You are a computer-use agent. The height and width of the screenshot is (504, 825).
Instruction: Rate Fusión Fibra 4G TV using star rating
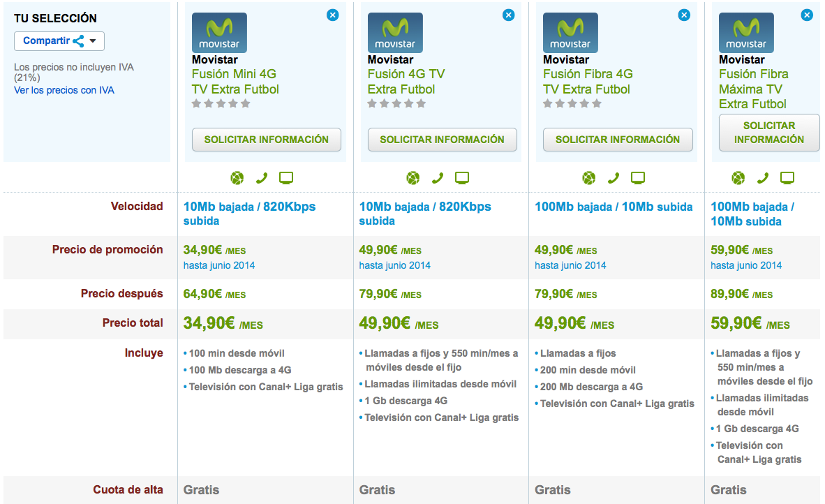572,103
